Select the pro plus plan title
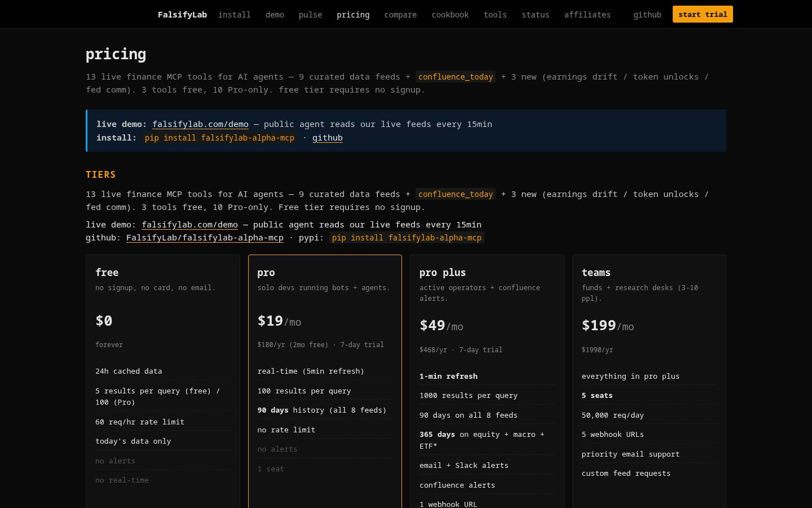 click(443, 273)
